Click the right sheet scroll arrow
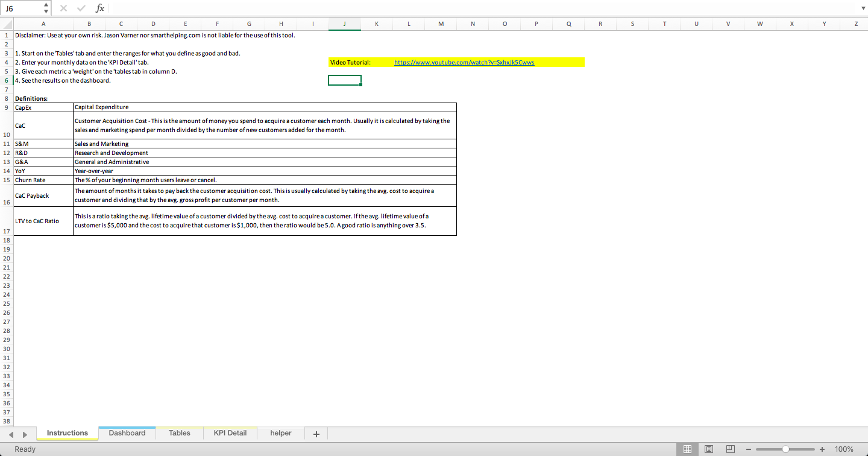Image resolution: width=868 pixels, height=456 pixels. tap(24, 433)
